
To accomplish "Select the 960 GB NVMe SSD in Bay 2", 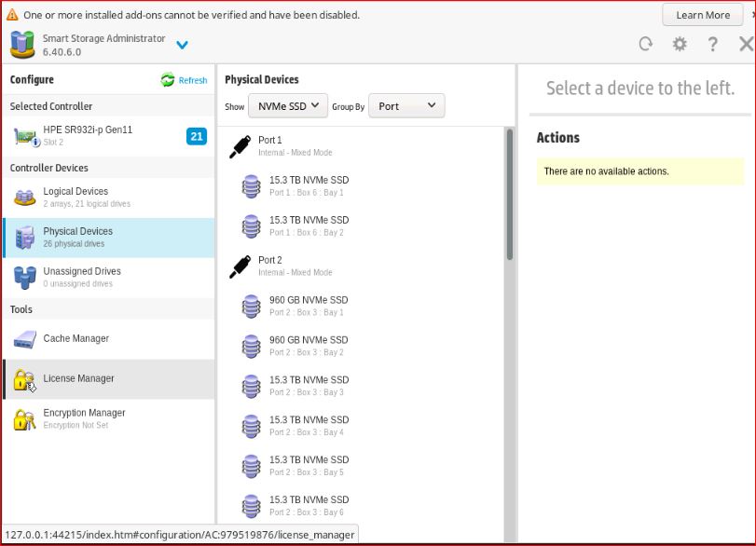I will coord(308,346).
